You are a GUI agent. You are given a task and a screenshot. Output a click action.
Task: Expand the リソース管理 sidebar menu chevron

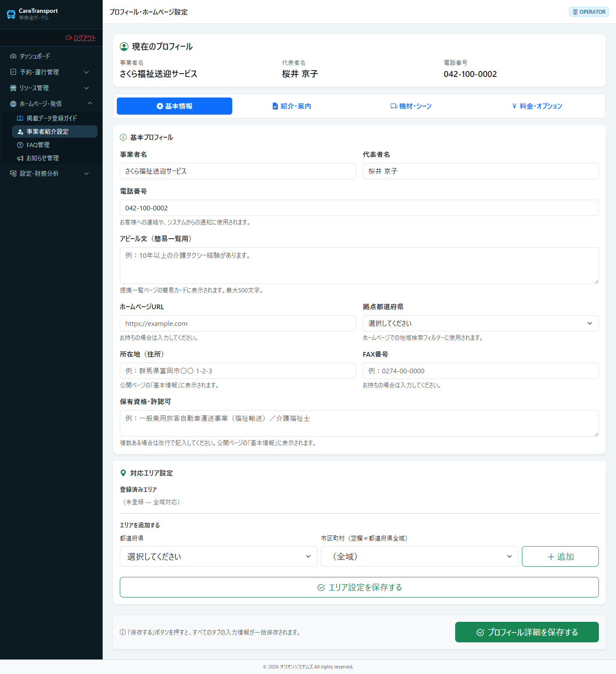click(86, 88)
